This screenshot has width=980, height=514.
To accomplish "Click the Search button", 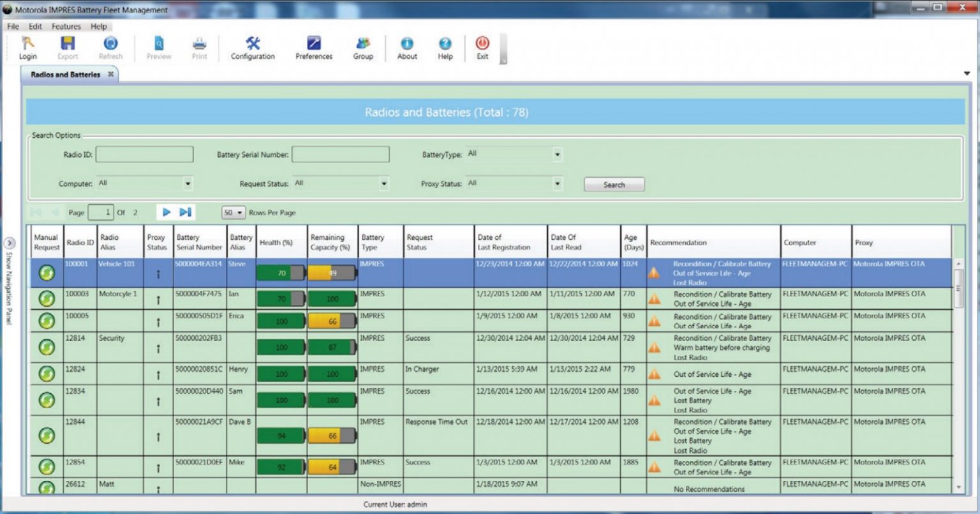I will [613, 184].
